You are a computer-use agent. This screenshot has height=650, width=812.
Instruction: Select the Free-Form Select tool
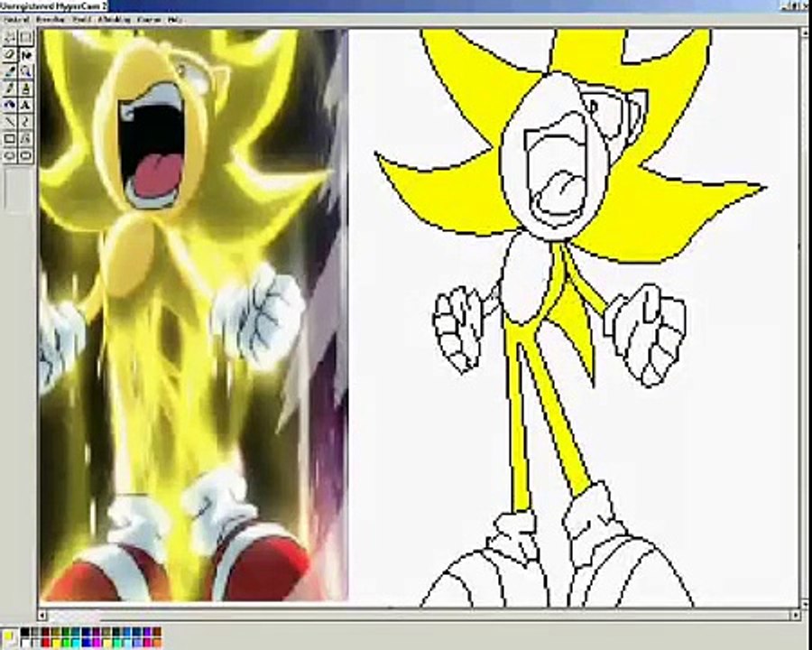coord(10,37)
